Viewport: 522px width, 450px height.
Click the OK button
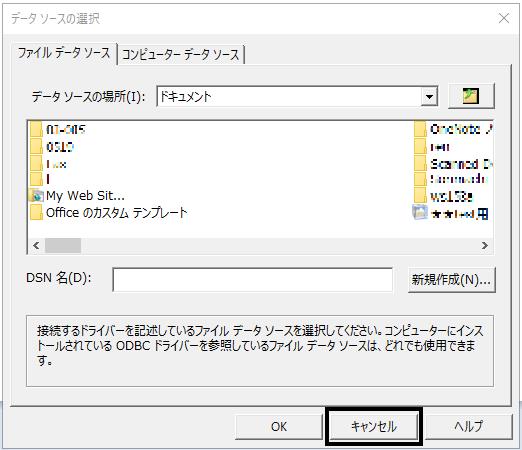[x=279, y=427]
